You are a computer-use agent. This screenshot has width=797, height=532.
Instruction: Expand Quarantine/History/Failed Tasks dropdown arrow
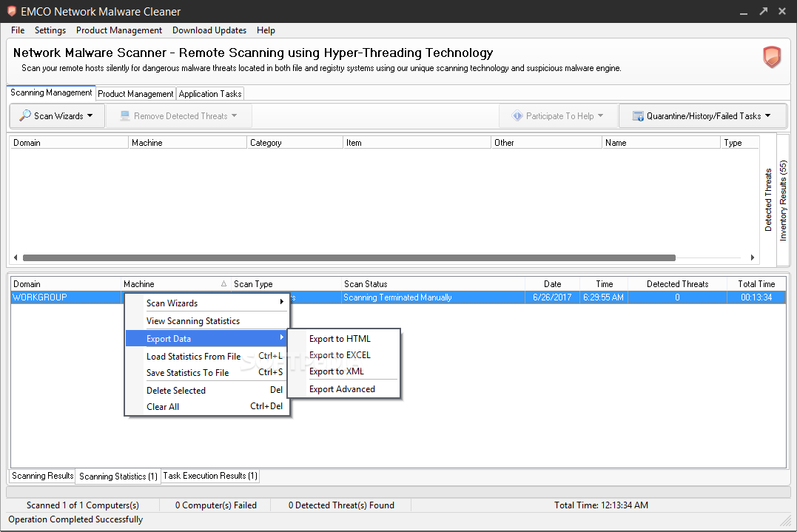coord(767,116)
